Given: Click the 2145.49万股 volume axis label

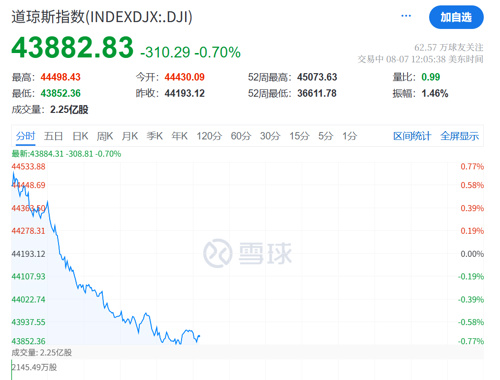Looking at the screenshot, I should pos(34,367).
